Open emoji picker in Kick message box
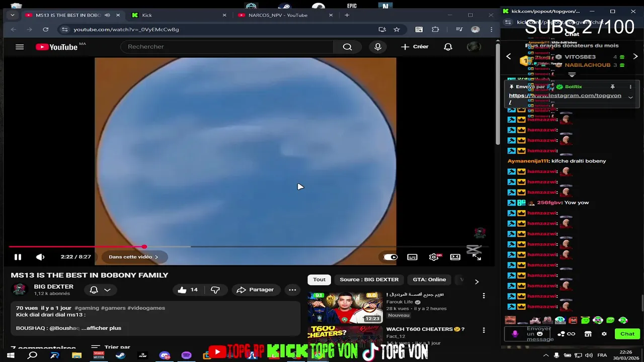This screenshot has width=644, height=362. coord(540,334)
